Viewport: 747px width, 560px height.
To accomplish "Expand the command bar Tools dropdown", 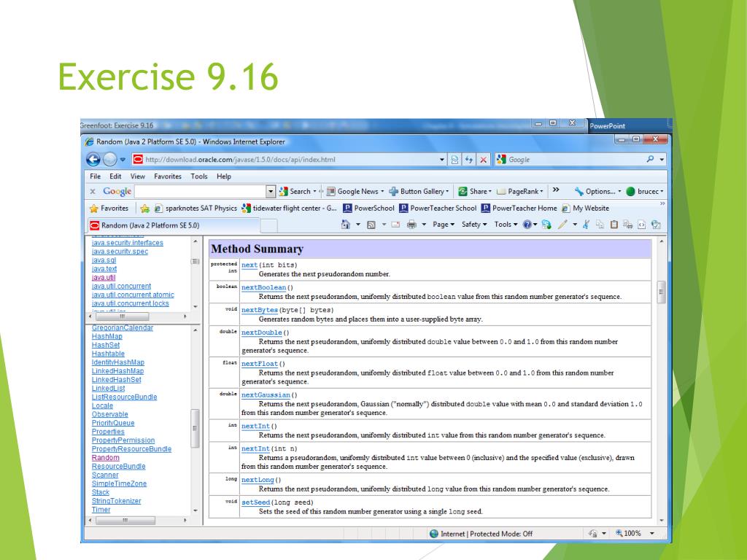I will point(506,225).
